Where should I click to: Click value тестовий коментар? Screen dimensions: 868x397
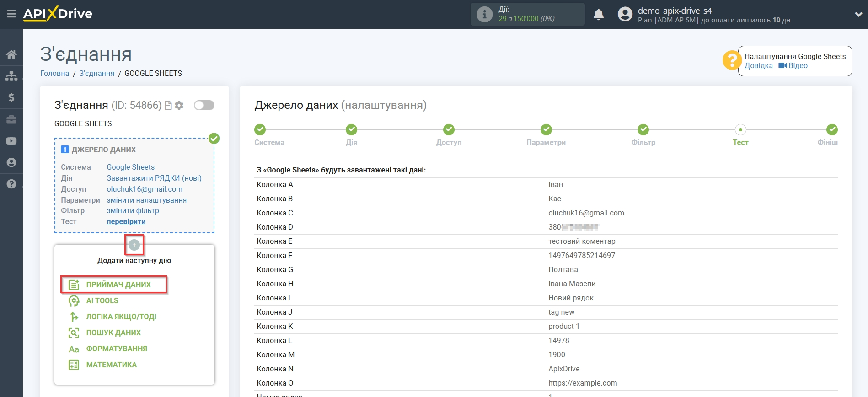pyautogui.click(x=582, y=241)
